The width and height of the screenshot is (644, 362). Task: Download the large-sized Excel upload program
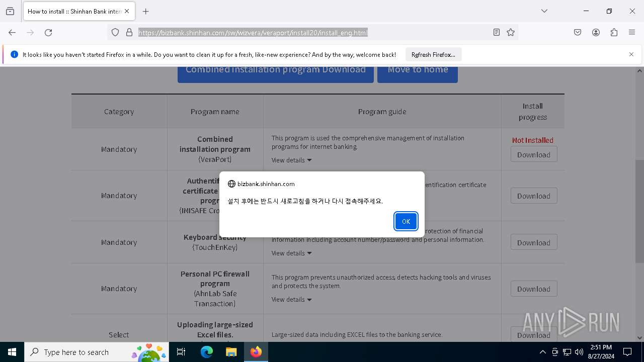click(534, 335)
